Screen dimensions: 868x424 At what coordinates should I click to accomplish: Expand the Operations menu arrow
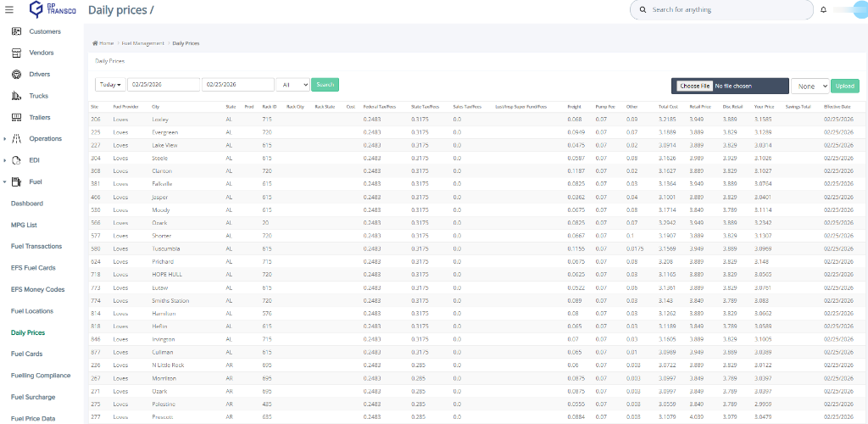pyautogui.click(x=5, y=139)
